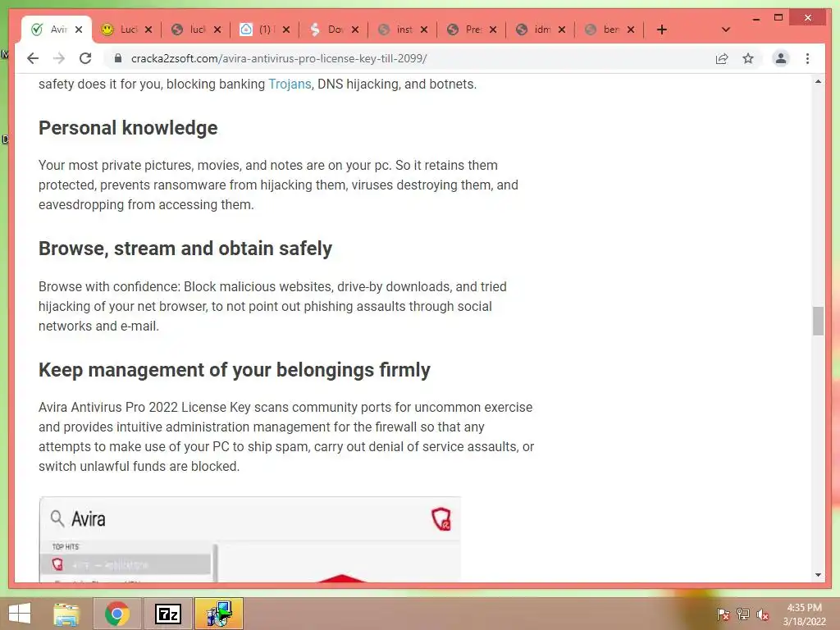Reload the current page
This screenshot has height=630, width=840.
(x=85, y=58)
